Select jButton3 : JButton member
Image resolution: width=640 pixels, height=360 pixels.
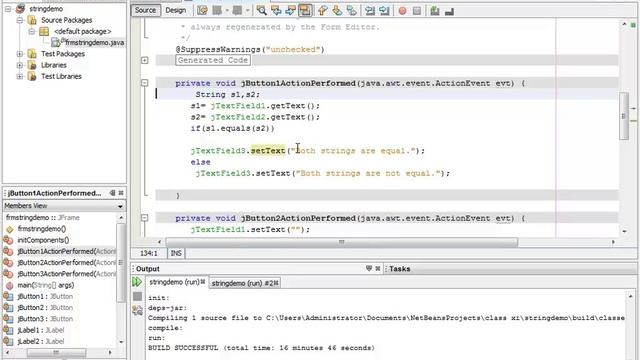click(x=45, y=319)
